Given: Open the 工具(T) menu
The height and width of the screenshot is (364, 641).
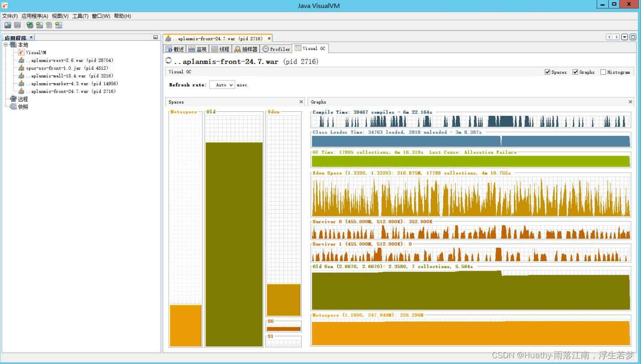Looking at the screenshot, I should (x=81, y=16).
